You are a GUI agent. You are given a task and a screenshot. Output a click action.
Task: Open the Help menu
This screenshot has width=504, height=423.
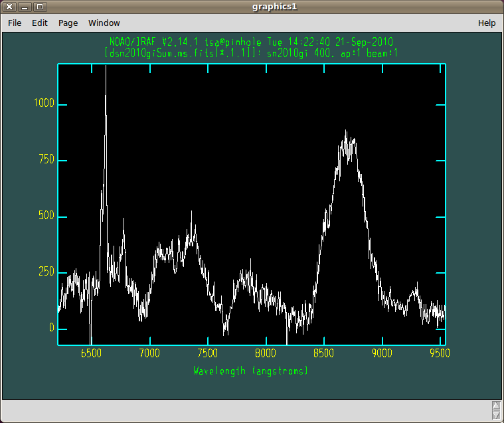pos(487,23)
